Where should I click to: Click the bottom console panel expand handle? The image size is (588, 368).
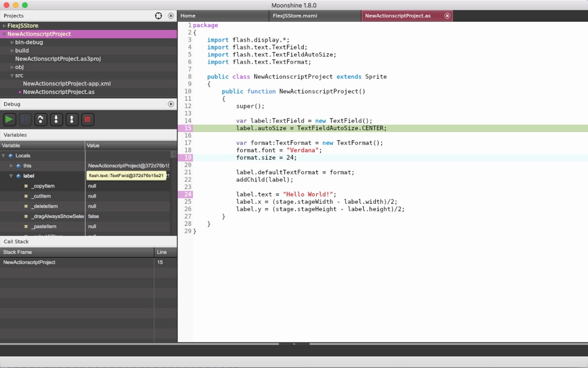click(x=294, y=344)
